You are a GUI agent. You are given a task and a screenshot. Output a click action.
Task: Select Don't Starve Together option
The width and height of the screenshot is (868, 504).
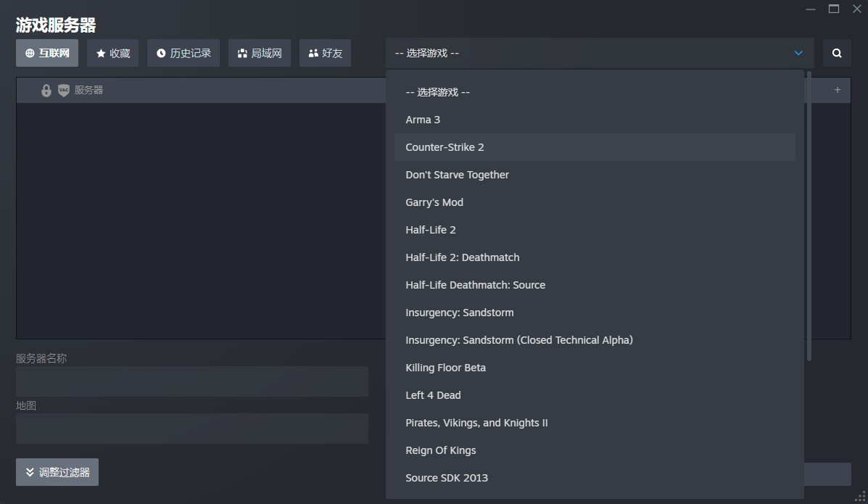pos(457,175)
